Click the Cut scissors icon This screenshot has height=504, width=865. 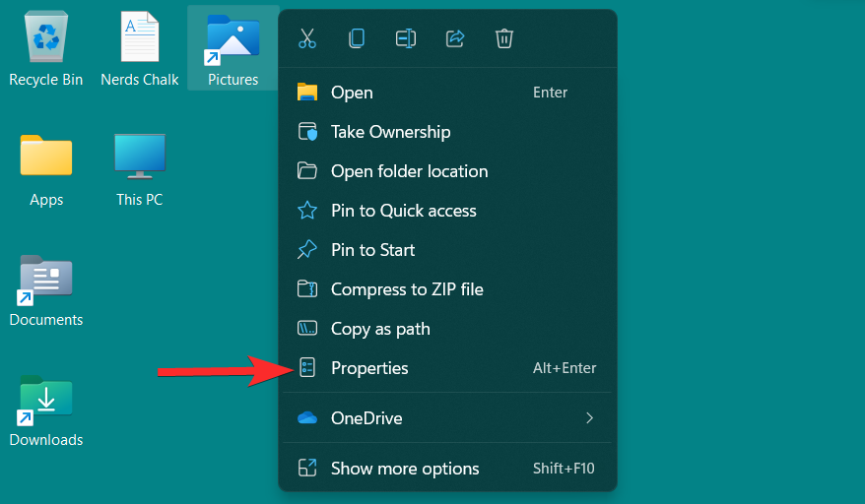click(307, 38)
